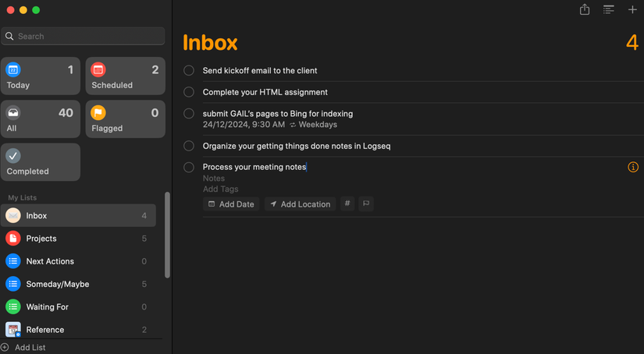
Task: Click the Add Location button
Action: pyautogui.click(x=301, y=204)
